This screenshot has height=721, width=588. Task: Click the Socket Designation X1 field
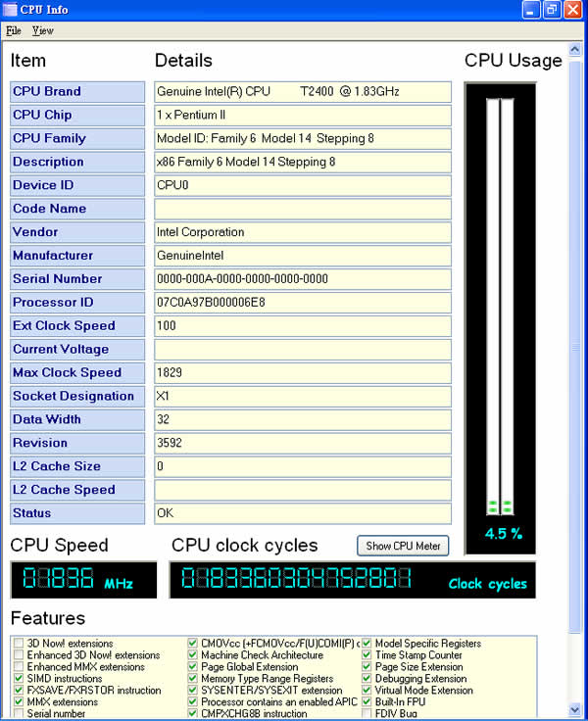303,397
